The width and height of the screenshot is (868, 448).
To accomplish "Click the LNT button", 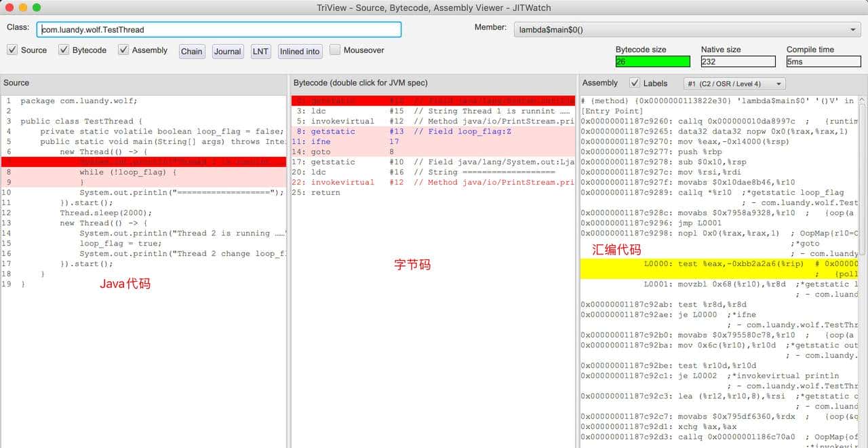I will tap(260, 52).
